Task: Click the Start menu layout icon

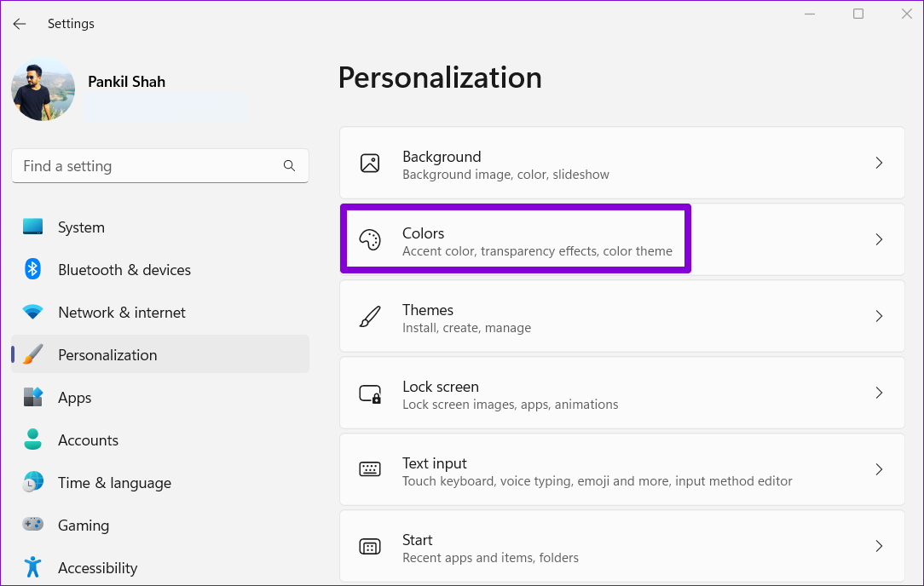Action: pos(370,547)
